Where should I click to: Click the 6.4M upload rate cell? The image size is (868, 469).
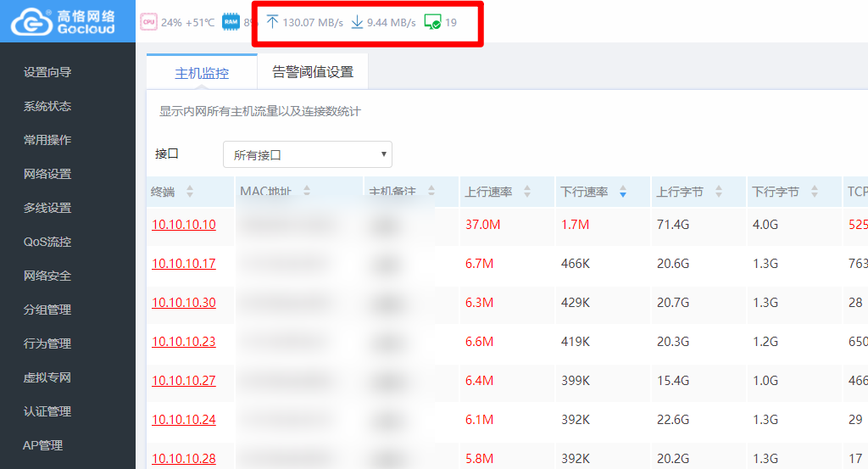(x=480, y=381)
